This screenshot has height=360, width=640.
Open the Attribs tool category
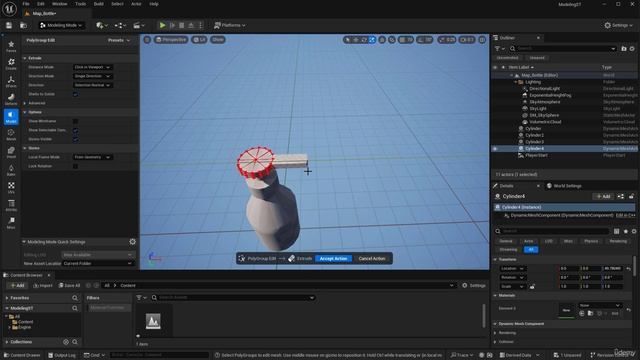coord(11,205)
